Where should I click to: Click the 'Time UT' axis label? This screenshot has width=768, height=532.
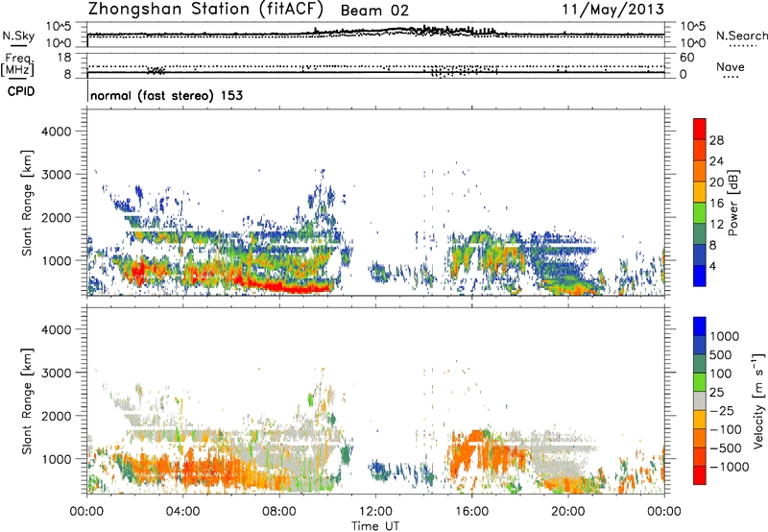375,526
